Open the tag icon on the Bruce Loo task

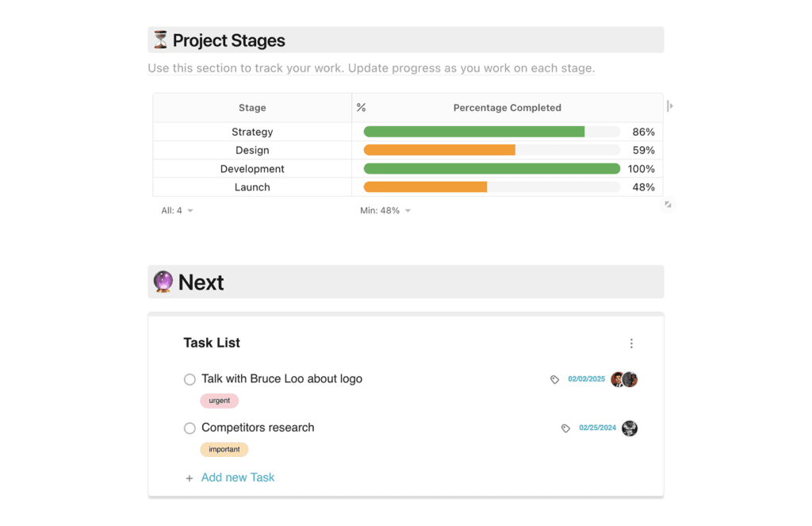pos(554,379)
